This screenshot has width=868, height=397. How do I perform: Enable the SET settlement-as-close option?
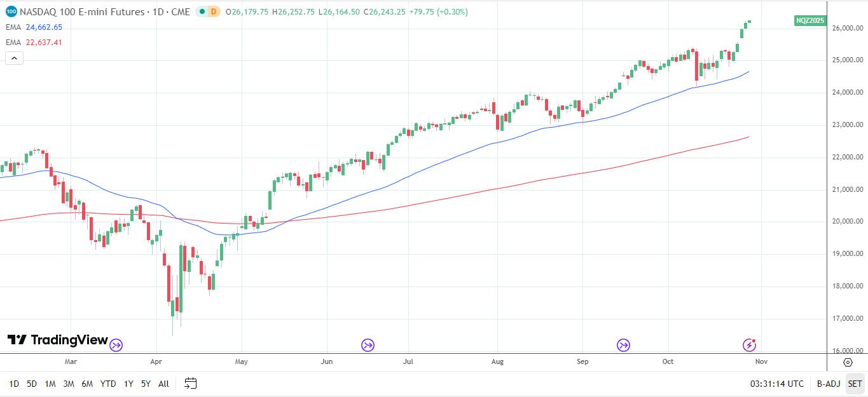[854, 384]
